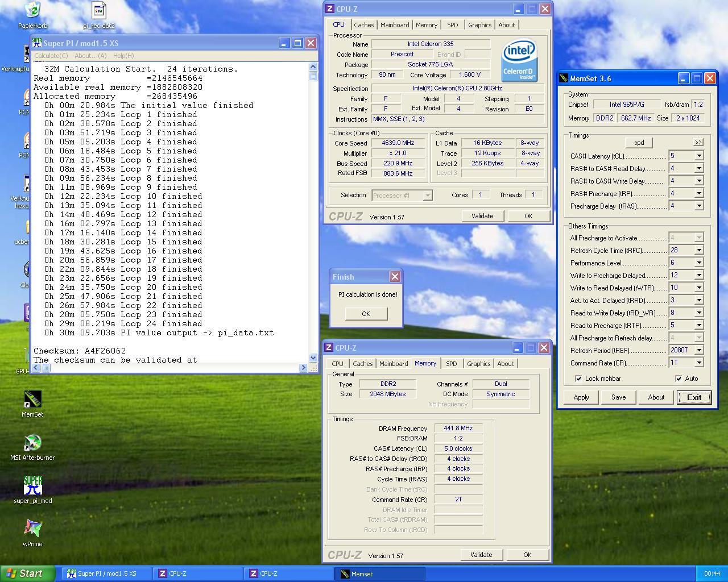728x582 pixels.
Task: Open the Command Rate (CR) dropdown in MemSet
Action: click(x=699, y=363)
